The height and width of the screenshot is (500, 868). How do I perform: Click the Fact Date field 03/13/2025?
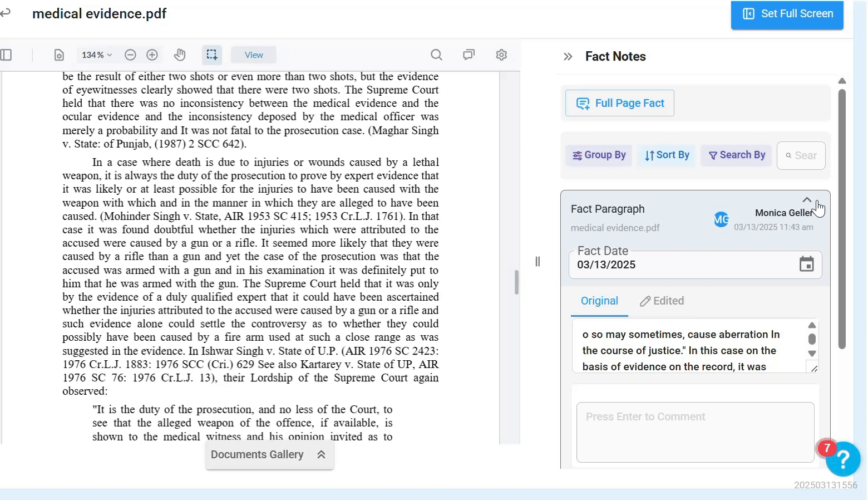coord(695,264)
